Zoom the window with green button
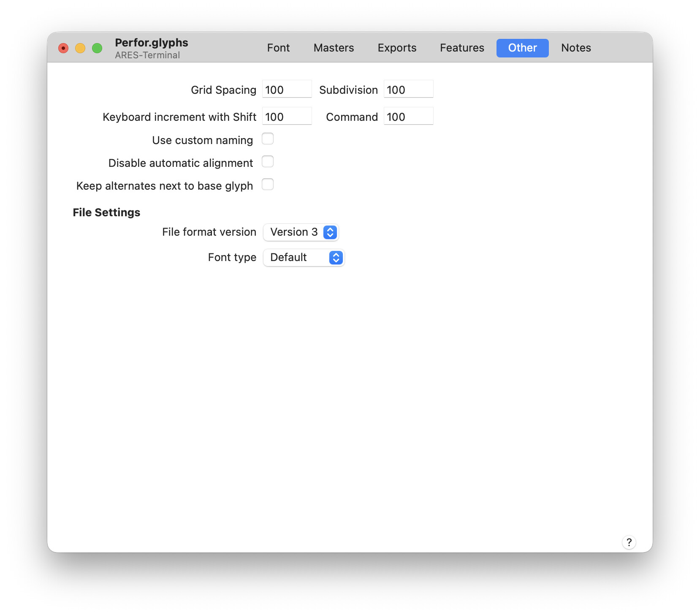Viewport: 700px width, 615px height. click(x=97, y=48)
